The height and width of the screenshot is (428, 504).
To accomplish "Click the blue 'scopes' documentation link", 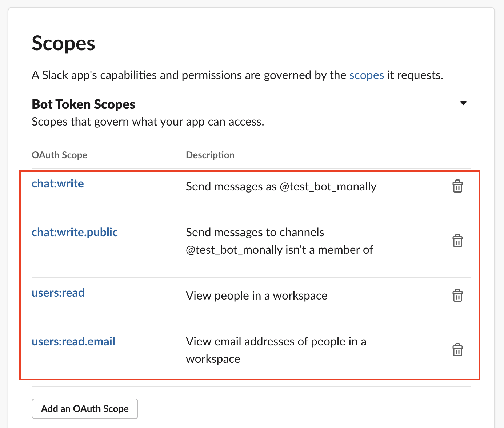I will pyautogui.click(x=367, y=75).
